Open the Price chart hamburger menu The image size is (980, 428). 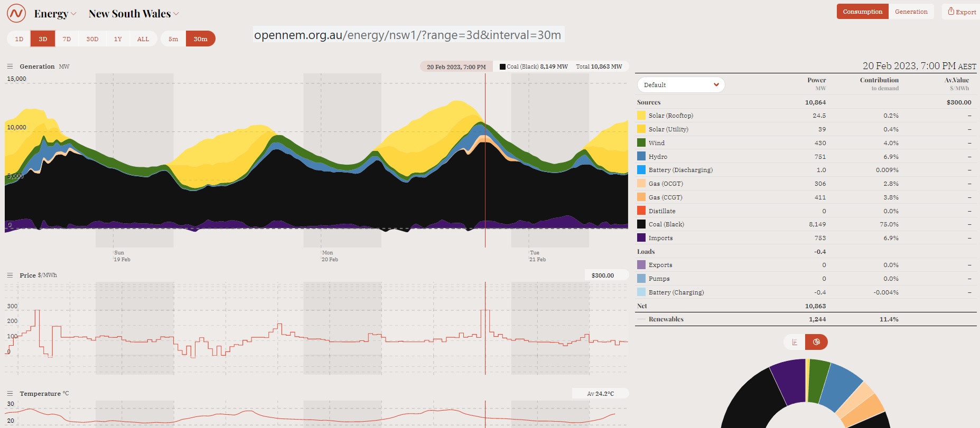point(10,275)
